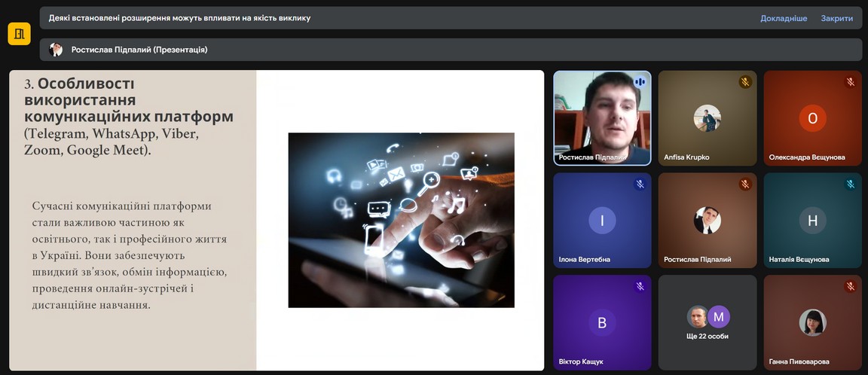Click the muted mic icon on Віктор Кащук tile
The image size is (868, 375).
(640, 286)
